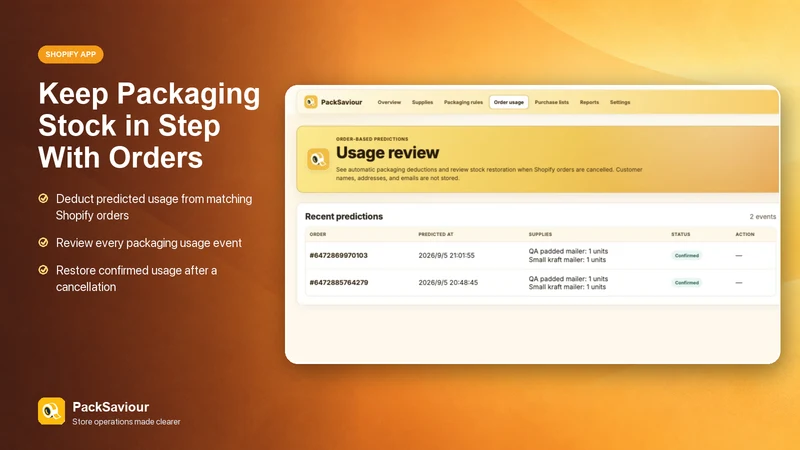Click checkmark beside 'Restore confirmed usage'
This screenshot has width=800, height=450.
pyautogui.click(x=43, y=269)
